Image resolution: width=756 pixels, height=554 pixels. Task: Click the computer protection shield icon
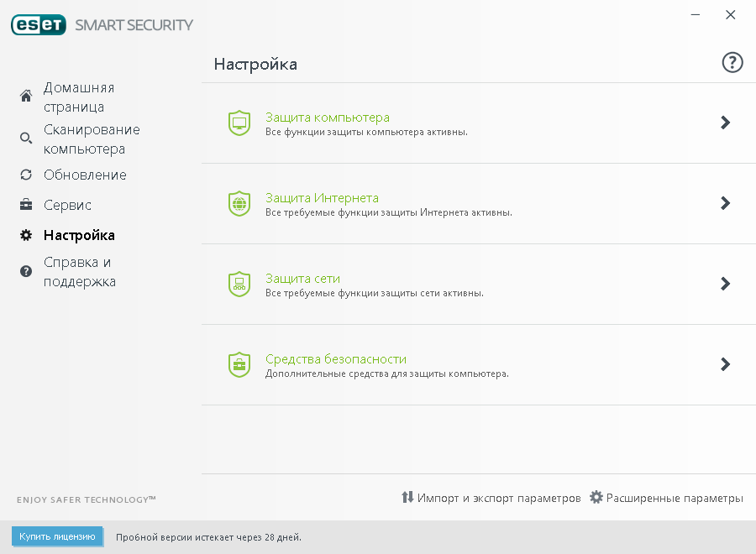click(x=239, y=123)
